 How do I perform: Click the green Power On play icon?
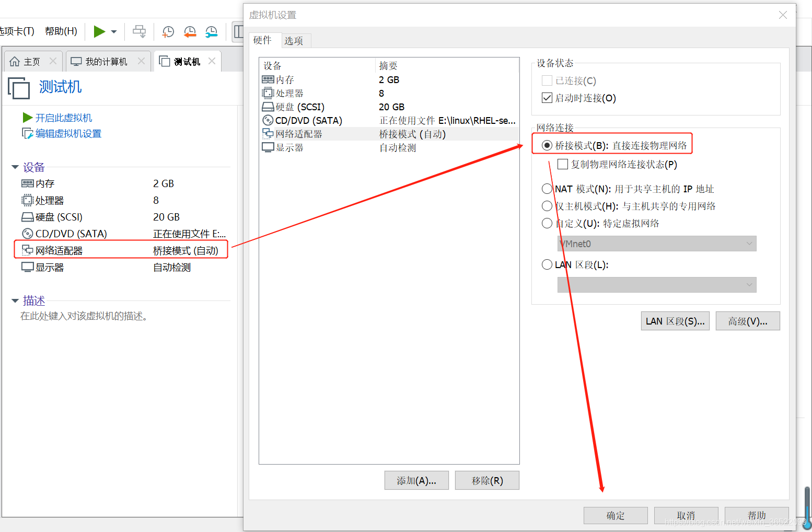[x=99, y=31]
